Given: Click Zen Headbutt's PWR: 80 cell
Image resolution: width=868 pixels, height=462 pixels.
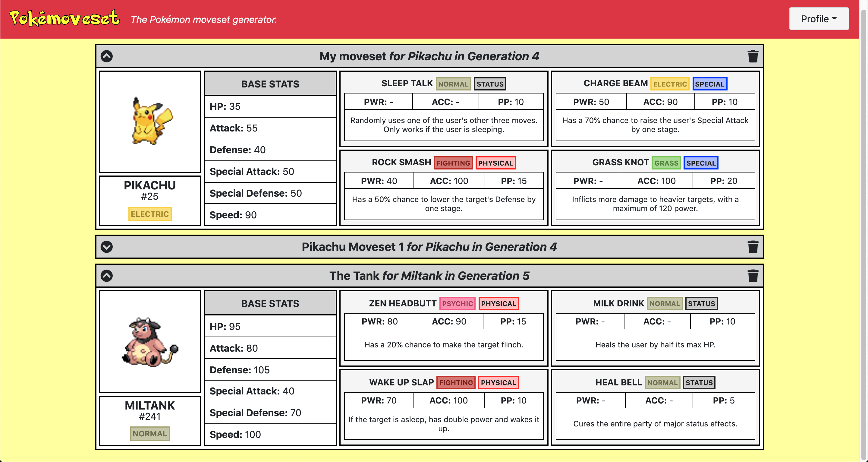Looking at the screenshot, I should point(380,321).
